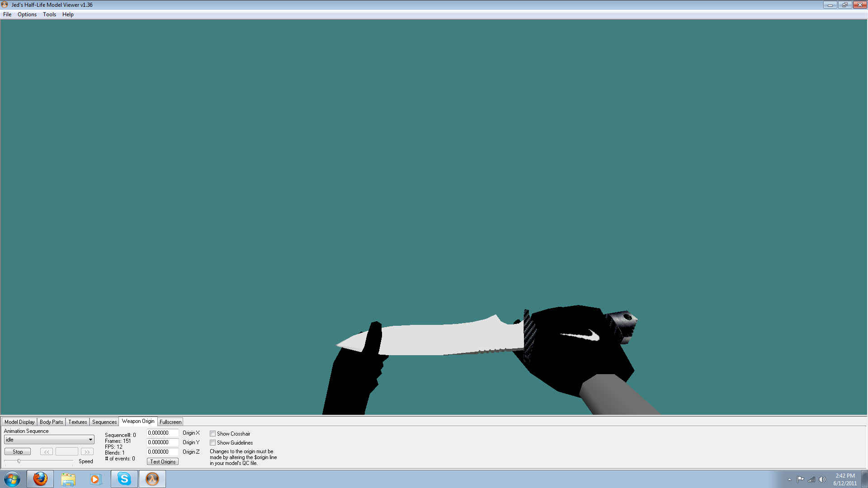Open the Action Center flag icon
This screenshot has height=488, width=868.
(800, 479)
